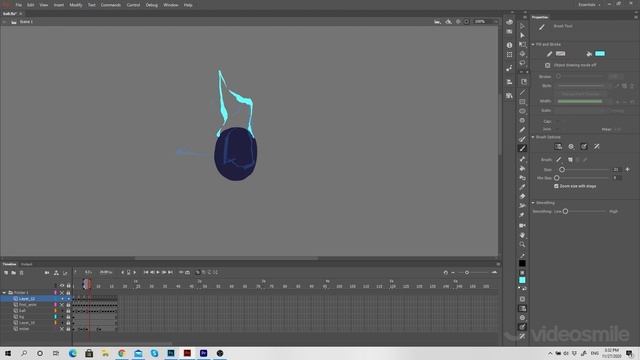Viewport: 640px width, 360px height.
Task: Switch to the Output tab
Action: click(x=27, y=264)
